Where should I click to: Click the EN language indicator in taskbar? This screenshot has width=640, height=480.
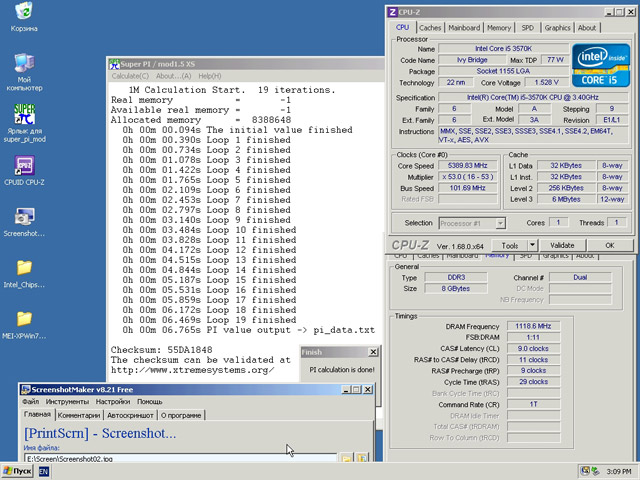(x=44, y=471)
